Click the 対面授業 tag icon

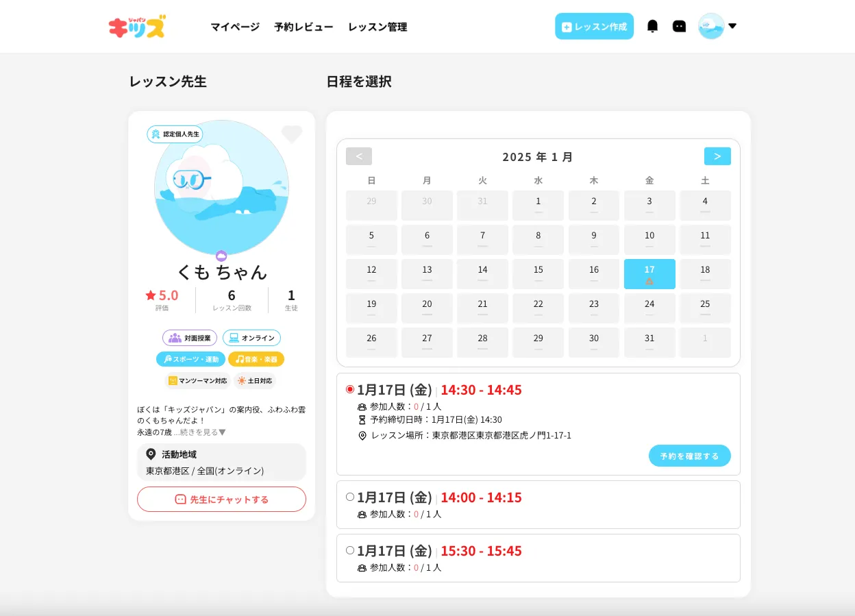click(x=175, y=338)
